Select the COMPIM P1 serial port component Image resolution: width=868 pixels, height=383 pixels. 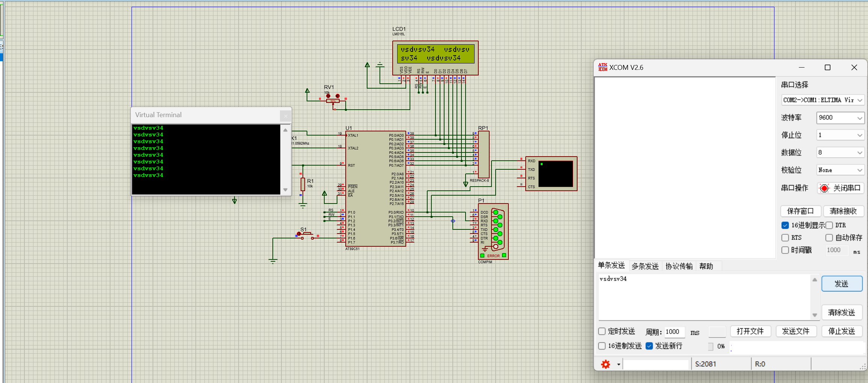[x=493, y=231]
